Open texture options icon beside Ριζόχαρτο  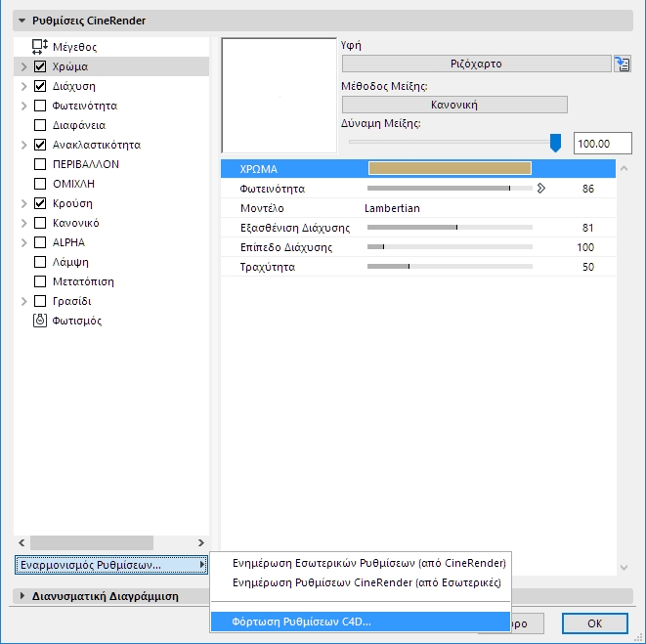pyautogui.click(x=623, y=64)
